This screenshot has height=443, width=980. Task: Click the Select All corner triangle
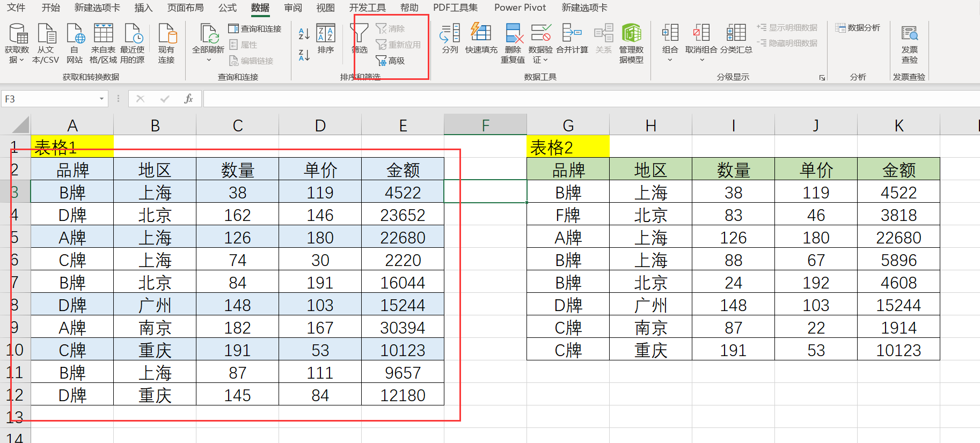20,125
